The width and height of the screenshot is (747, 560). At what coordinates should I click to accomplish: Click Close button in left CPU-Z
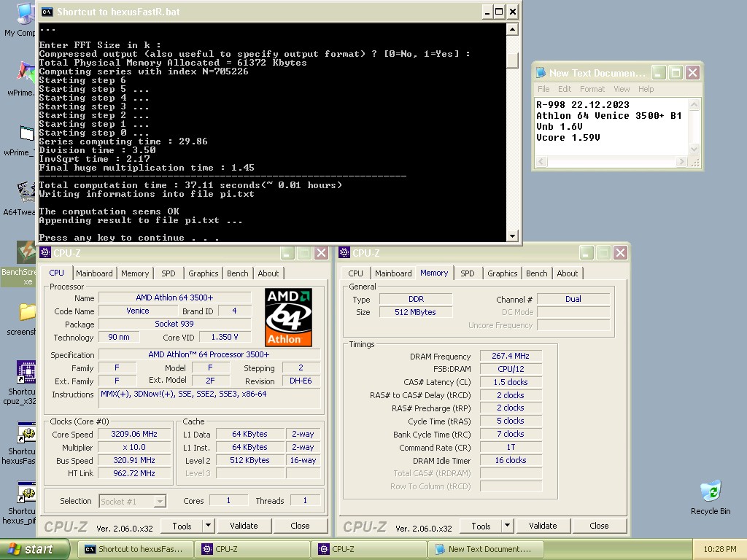coord(300,526)
